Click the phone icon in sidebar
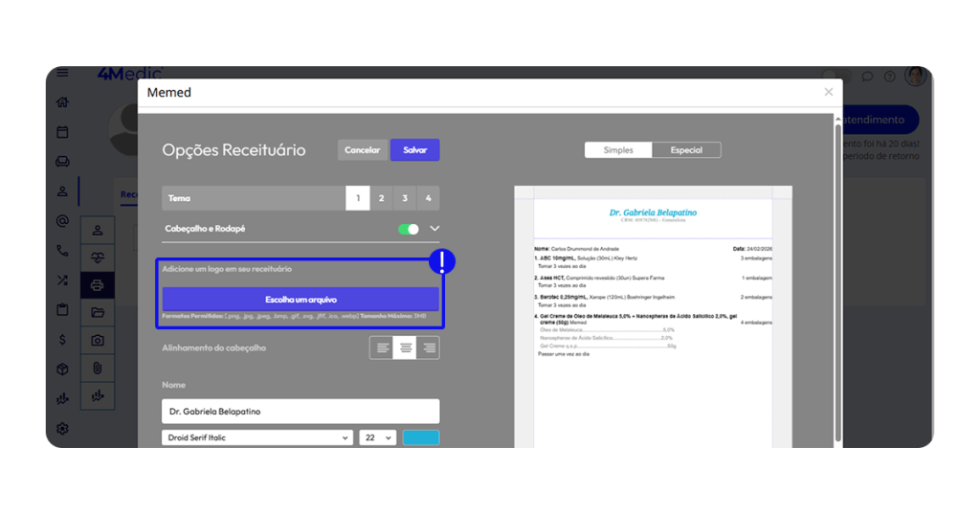Image resolution: width=980 pixels, height=515 pixels. (62, 251)
